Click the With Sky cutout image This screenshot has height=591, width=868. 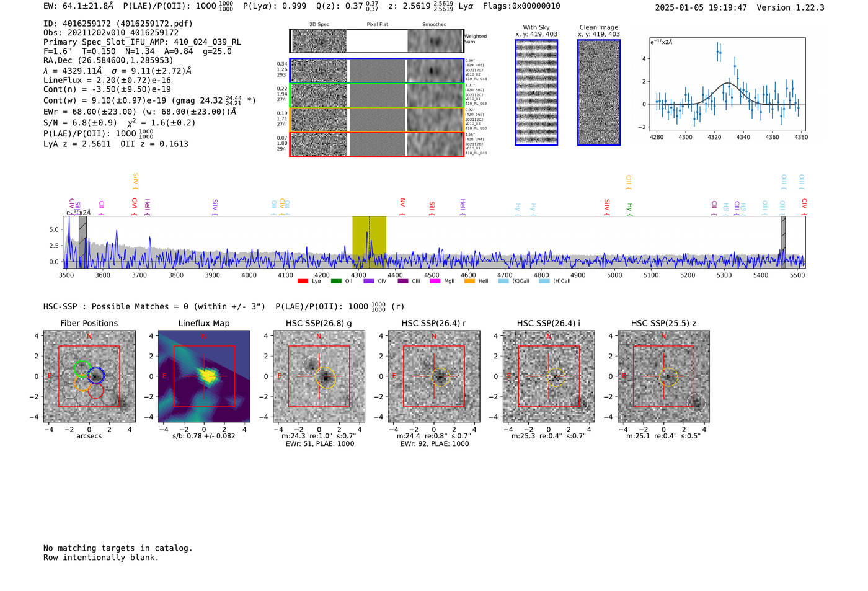coord(536,92)
